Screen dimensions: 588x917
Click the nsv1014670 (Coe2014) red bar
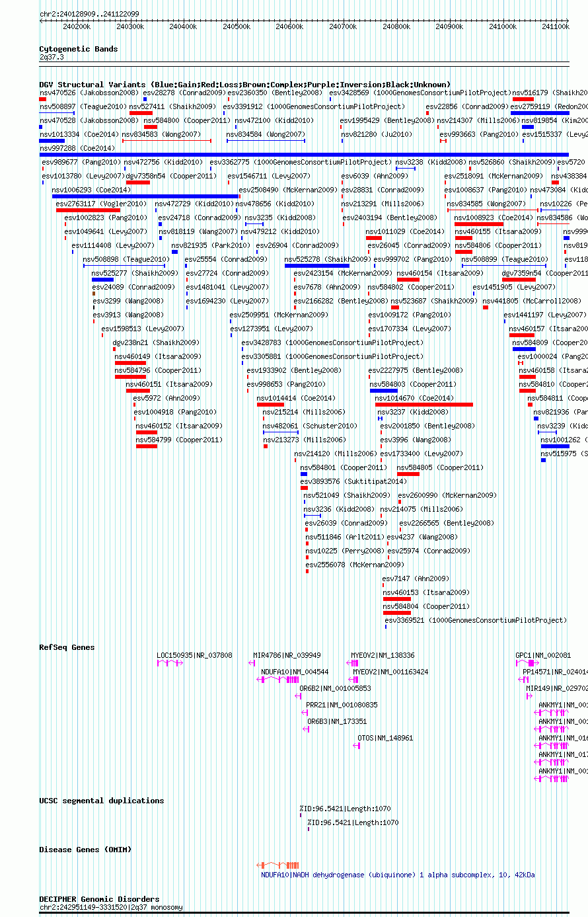click(x=424, y=404)
